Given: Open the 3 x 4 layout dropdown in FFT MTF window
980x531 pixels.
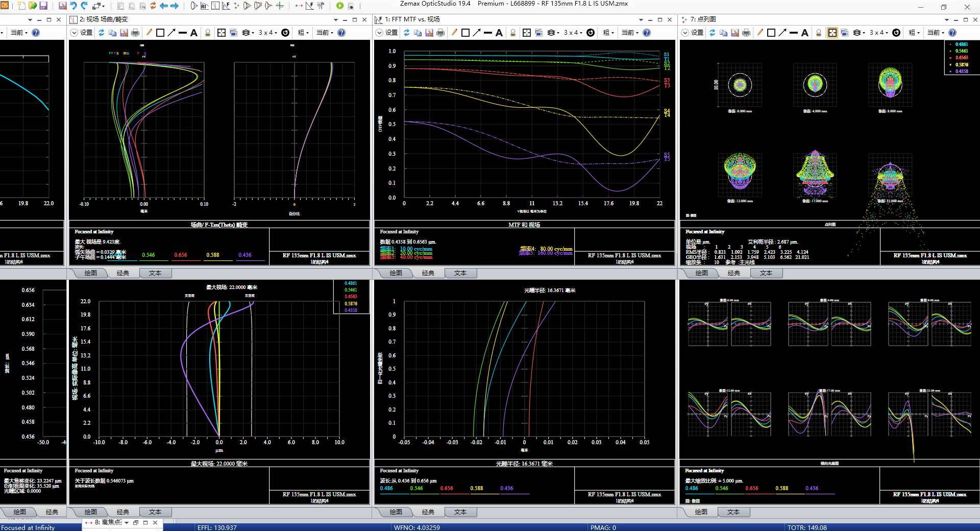Looking at the screenshot, I should click(x=573, y=33).
